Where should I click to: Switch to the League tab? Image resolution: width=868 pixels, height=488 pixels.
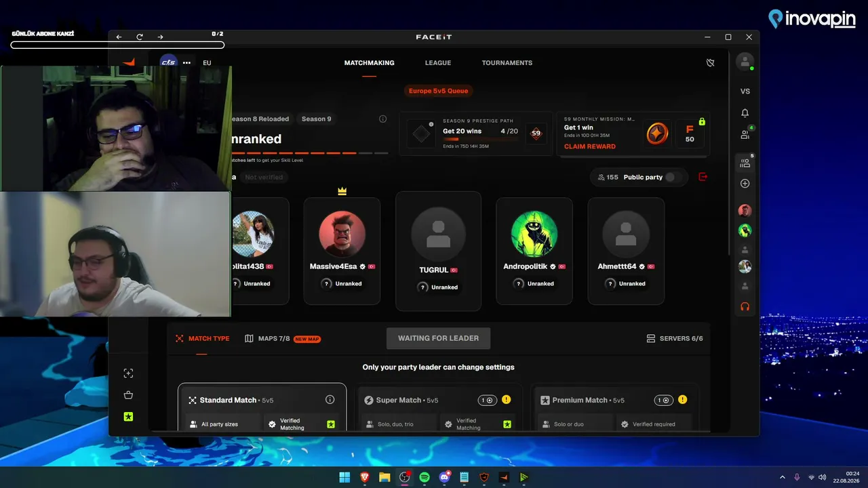tap(438, 63)
